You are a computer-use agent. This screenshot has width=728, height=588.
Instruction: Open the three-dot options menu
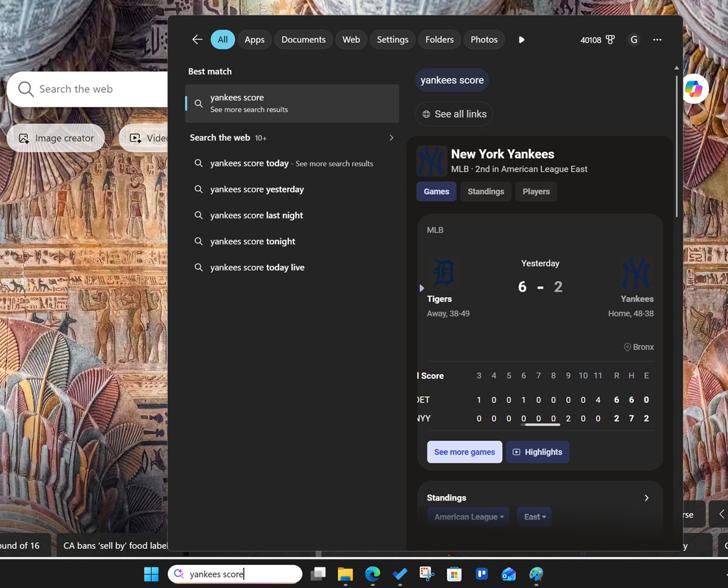[x=657, y=40]
